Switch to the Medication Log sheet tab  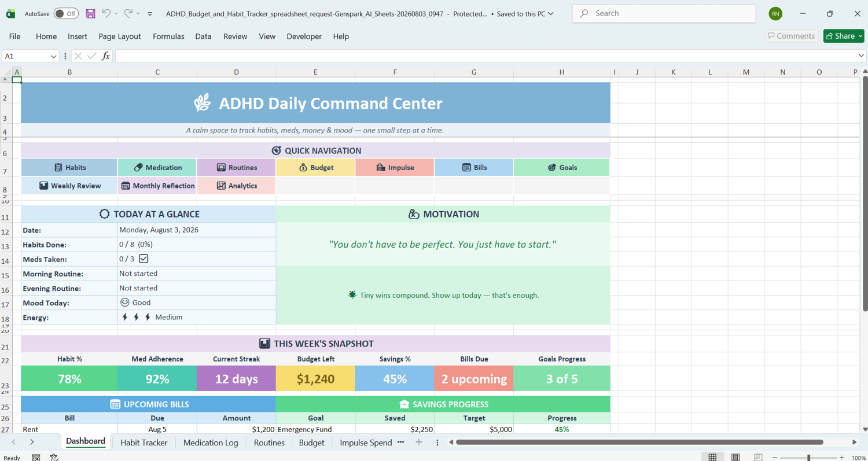[x=211, y=442]
